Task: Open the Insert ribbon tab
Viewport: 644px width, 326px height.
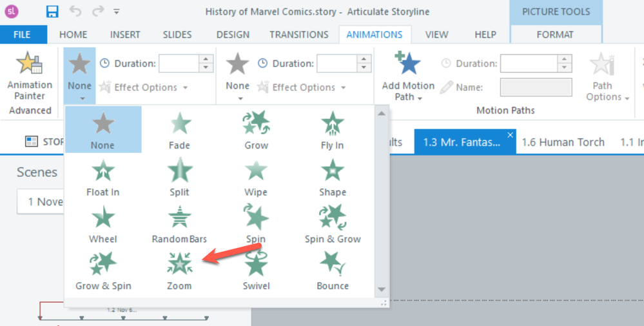Action: [125, 35]
